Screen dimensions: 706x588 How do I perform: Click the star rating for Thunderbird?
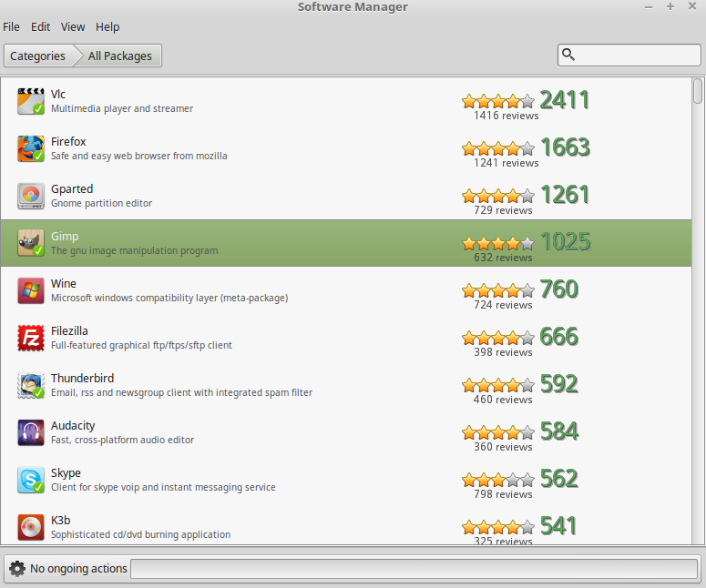pyautogui.click(x=498, y=385)
